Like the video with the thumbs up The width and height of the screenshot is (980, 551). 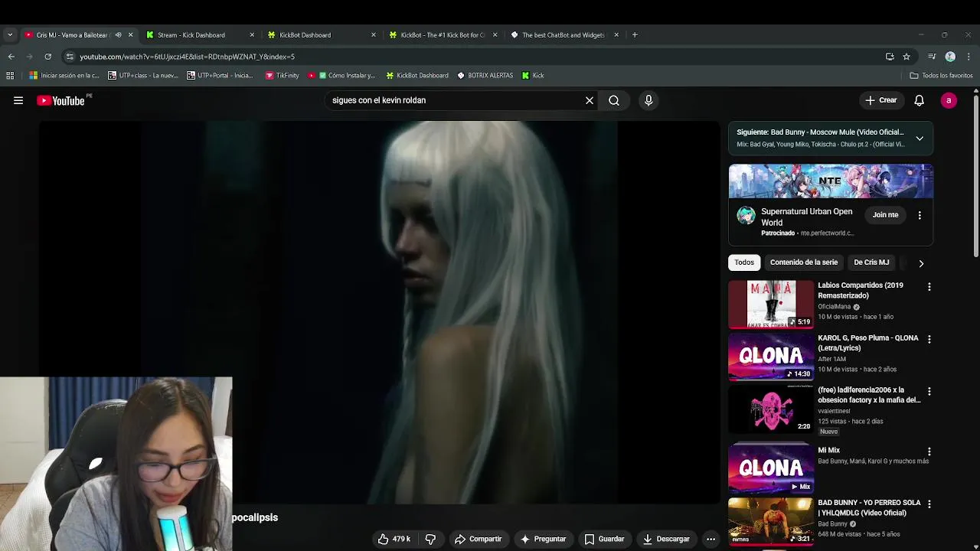[394, 539]
